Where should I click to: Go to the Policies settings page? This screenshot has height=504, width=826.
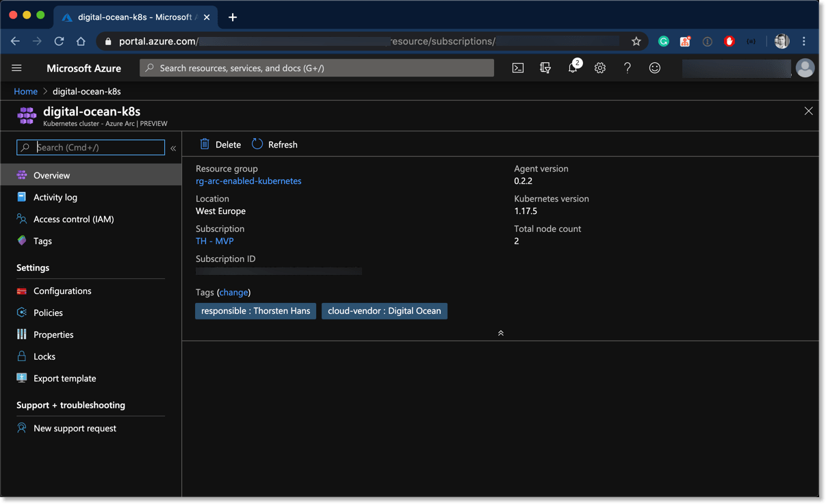tap(48, 313)
